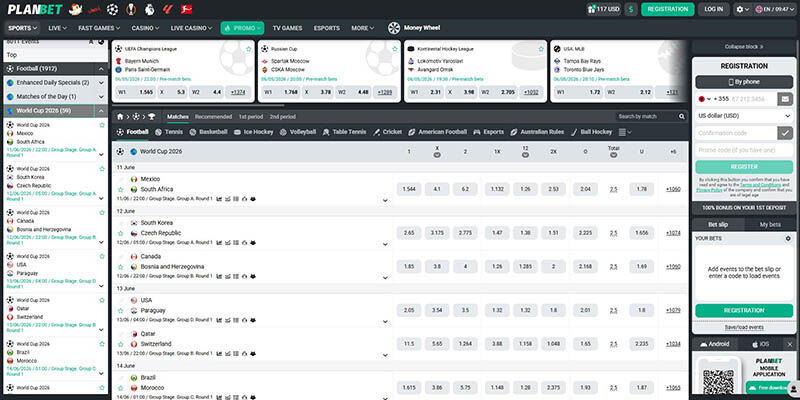800x400 pixels.
Task: Open the settings gear dropdown
Action: coord(742,9)
